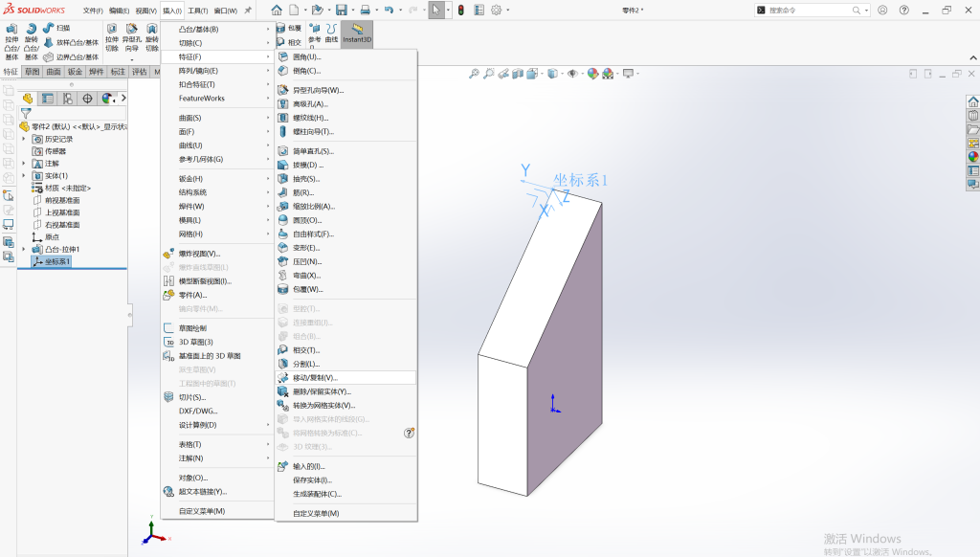Select the Boundary Boss/Base (边界凸台/基体) tool
This screenshot has height=557, width=980.
[x=71, y=56]
